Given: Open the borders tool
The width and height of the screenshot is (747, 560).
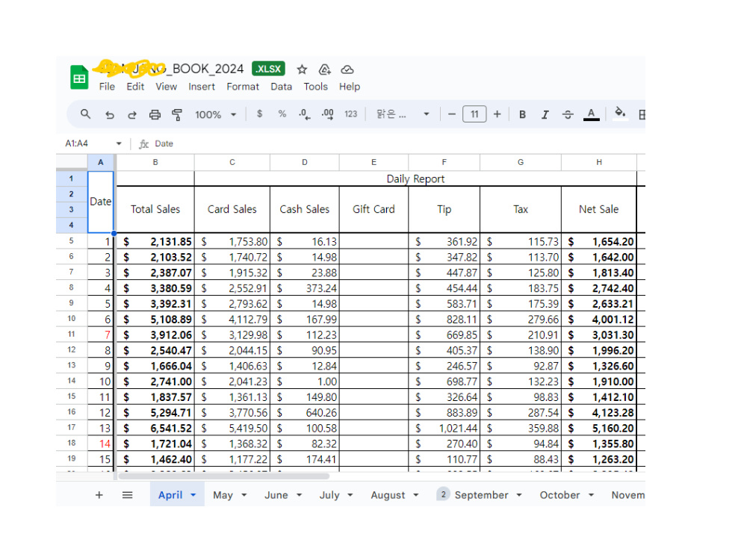Looking at the screenshot, I should point(642,114).
